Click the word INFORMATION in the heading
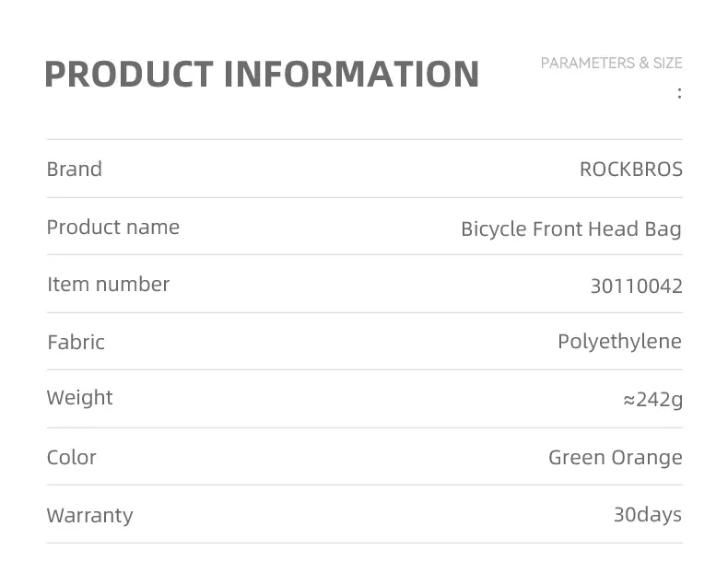The image size is (728, 573). (x=352, y=75)
